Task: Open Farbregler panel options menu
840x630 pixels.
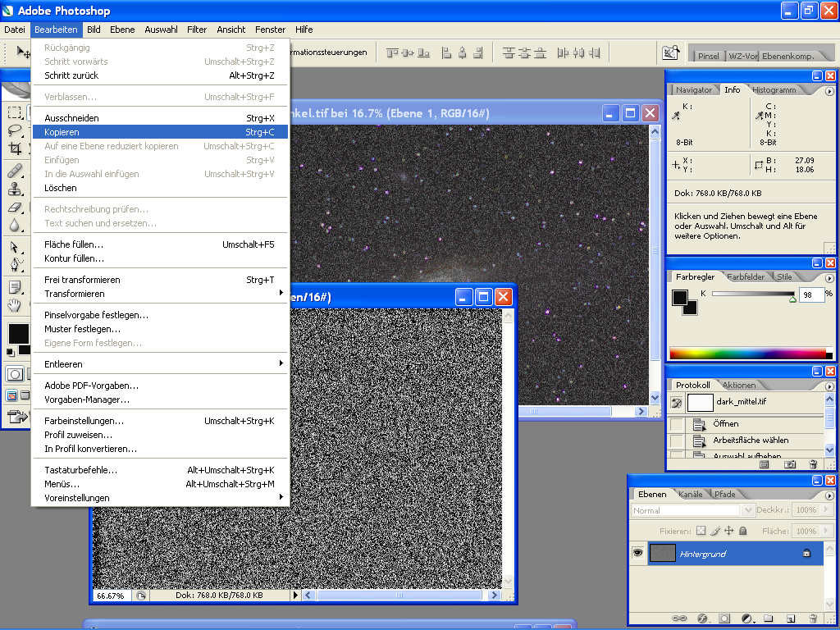Action: pyautogui.click(x=829, y=278)
